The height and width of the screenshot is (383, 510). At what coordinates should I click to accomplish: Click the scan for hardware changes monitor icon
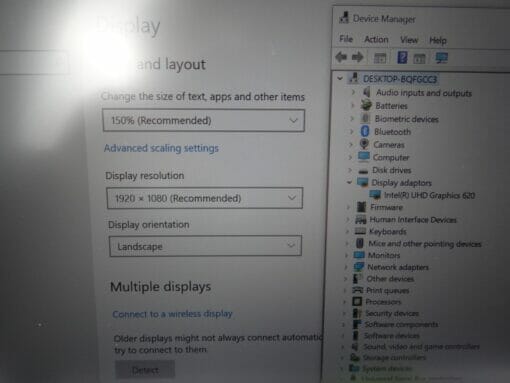pyautogui.click(x=442, y=58)
